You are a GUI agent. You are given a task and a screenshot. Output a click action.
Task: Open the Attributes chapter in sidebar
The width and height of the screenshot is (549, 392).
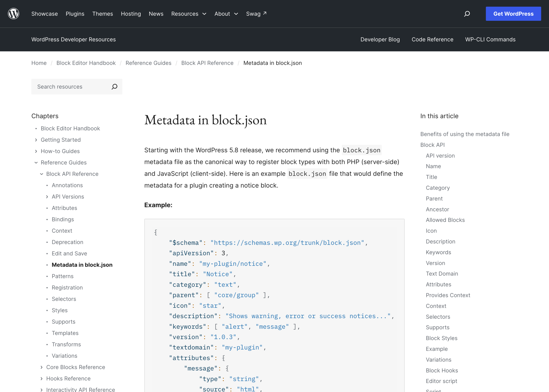tap(65, 208)
